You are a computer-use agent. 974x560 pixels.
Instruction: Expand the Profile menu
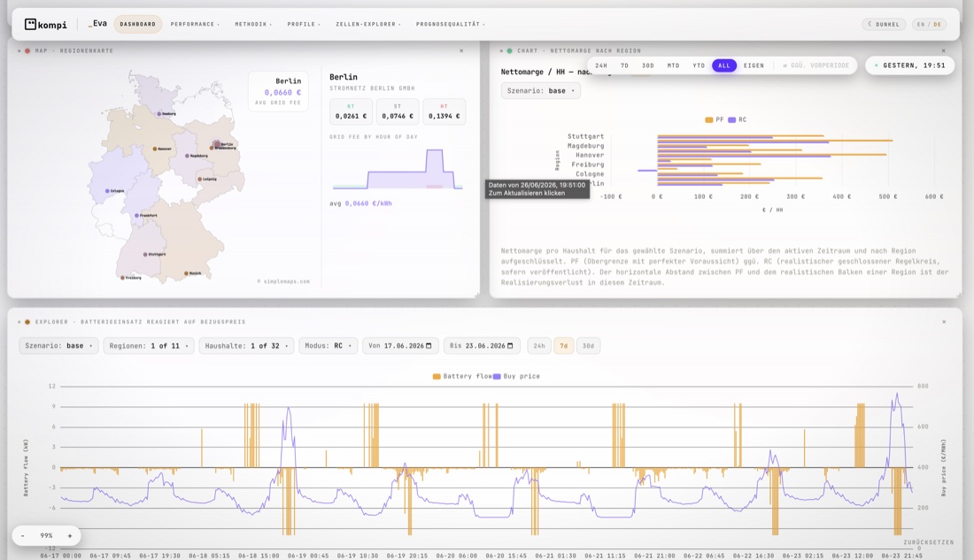point(304,24)
